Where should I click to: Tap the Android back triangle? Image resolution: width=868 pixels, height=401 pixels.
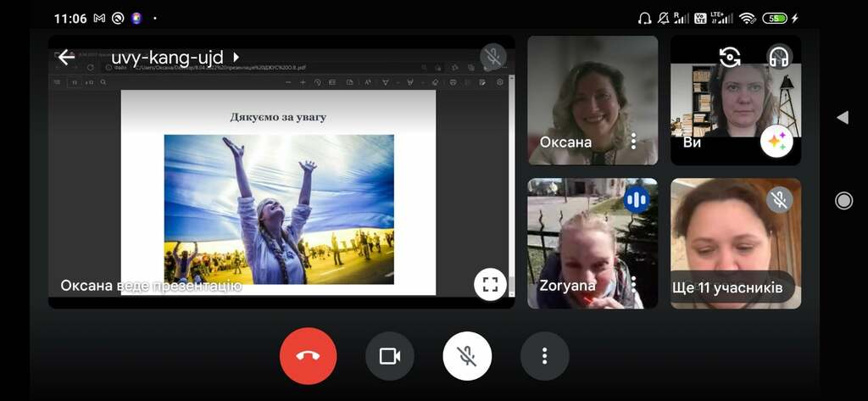pos(843,118)
